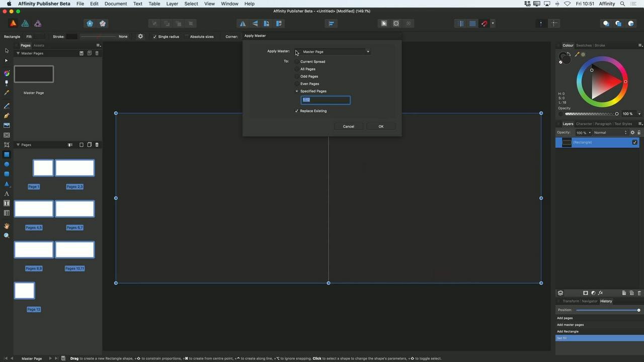The height and width of the screenshot is (362, 644).
Task: Select the Specified Pages radio option
Action: point(297,91)
